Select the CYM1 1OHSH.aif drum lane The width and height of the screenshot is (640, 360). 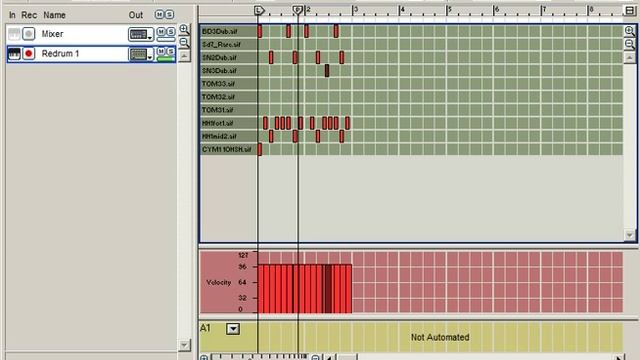pos(229,149)
